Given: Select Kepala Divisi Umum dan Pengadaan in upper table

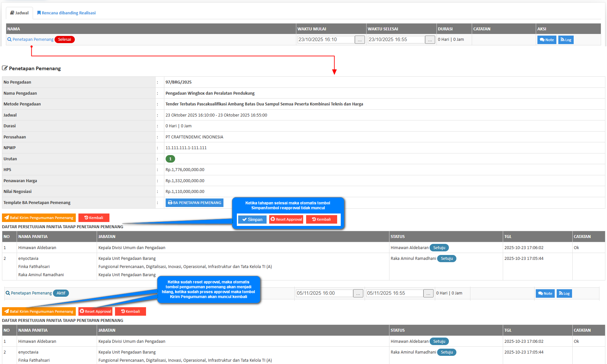Looking at the screenshot, I should pyautogui.click(x=132, y=248).
